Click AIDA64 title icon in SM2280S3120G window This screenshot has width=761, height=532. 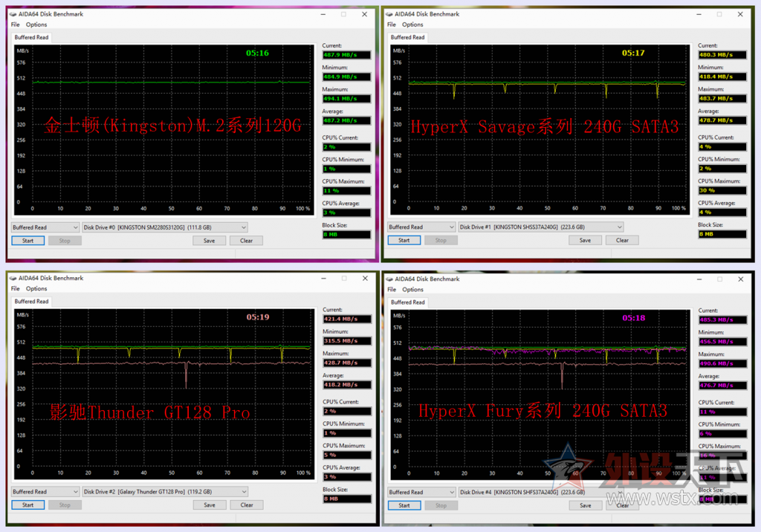tap(13, 14)
